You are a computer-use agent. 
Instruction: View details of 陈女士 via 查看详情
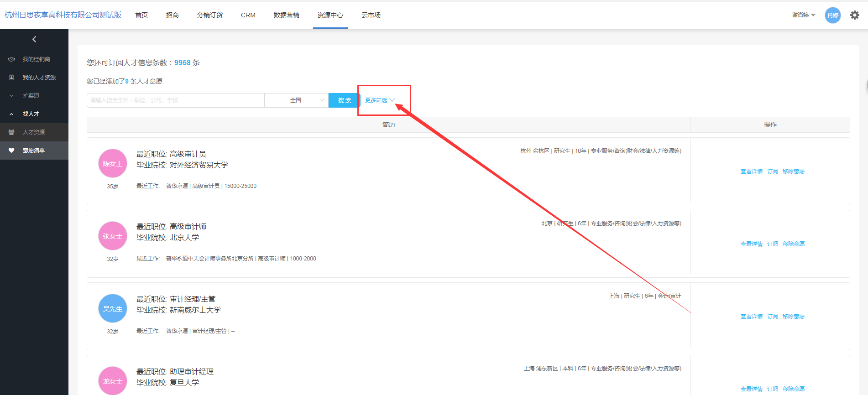click(x=751, y=172)
